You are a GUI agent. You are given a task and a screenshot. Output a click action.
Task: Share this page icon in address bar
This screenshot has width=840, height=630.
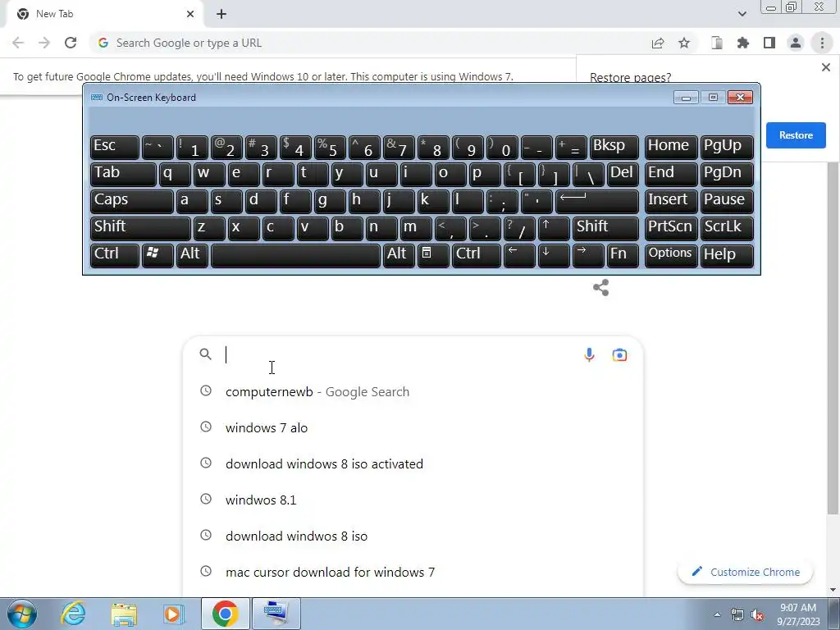(658, 43)
